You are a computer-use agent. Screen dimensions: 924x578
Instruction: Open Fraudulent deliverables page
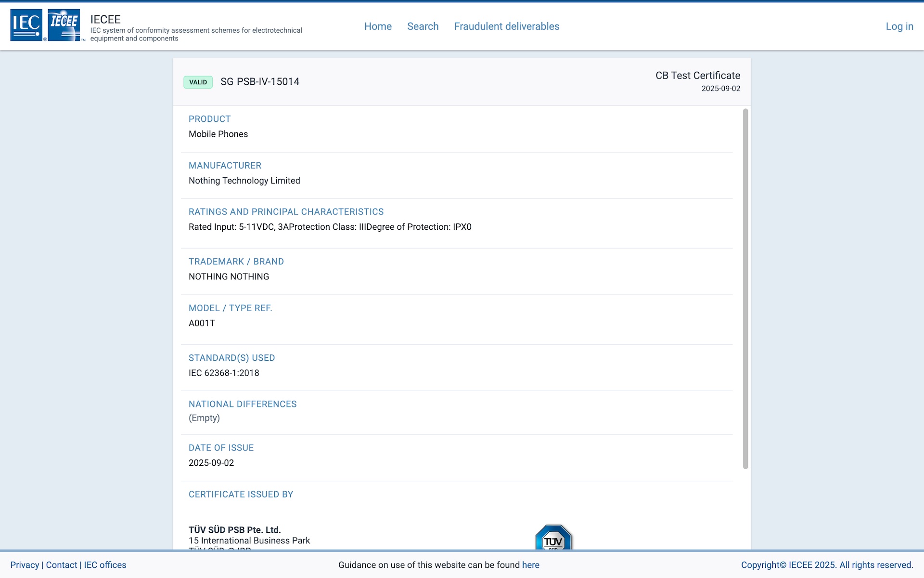pos(506,26)
